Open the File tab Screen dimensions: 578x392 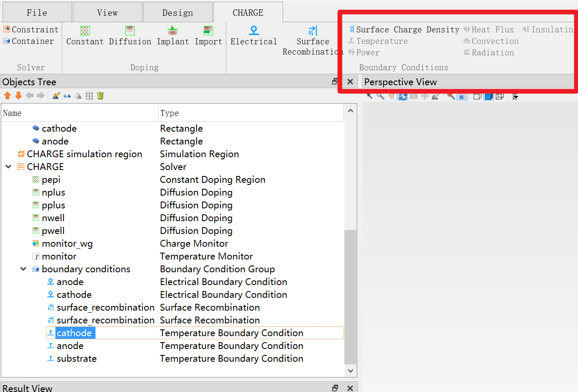click(x=37, y=12)
